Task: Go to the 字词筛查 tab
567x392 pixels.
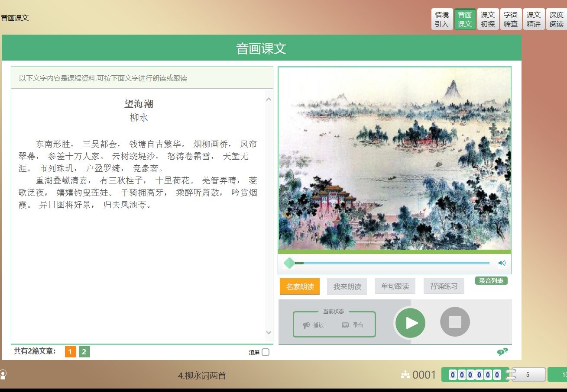Action: pyautogui.click(x=511, y=19)
